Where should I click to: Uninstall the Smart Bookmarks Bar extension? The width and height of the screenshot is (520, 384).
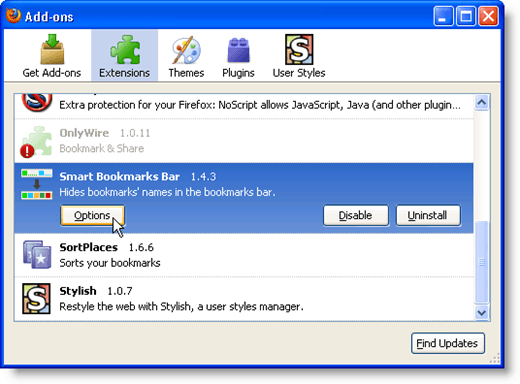pos(428,215)
